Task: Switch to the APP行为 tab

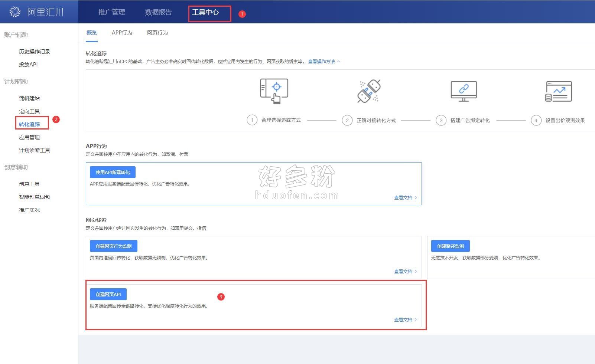Action: (x=122, y=33)
